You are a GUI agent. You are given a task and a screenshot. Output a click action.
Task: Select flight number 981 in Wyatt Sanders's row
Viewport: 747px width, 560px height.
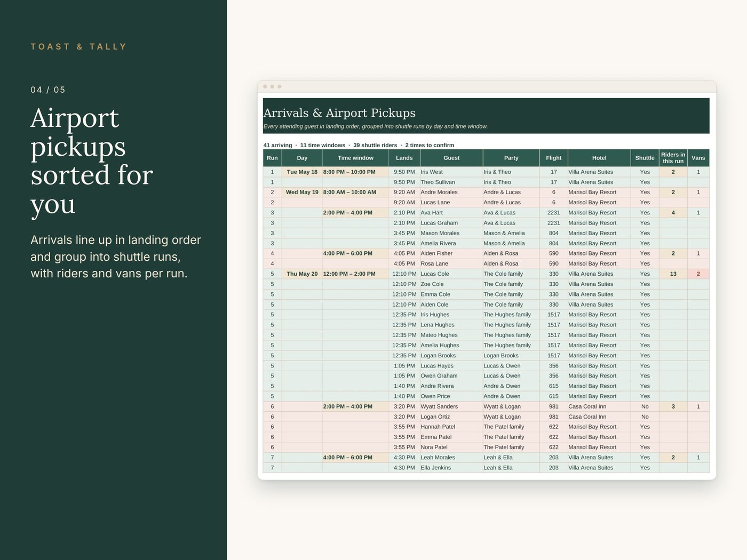(554, 406)
